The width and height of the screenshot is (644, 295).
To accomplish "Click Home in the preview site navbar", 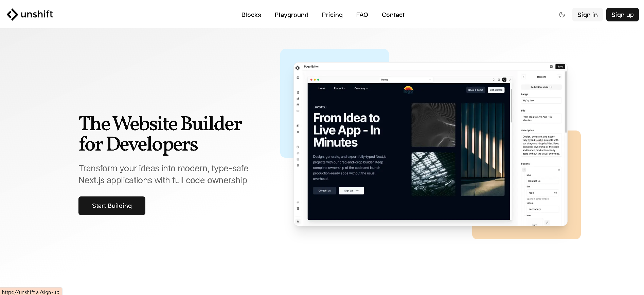I will coord(322,88).
